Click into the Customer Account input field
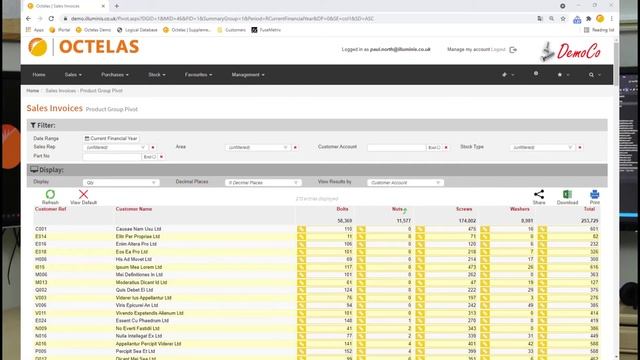 pyautogui.click(x=396, y=147)
